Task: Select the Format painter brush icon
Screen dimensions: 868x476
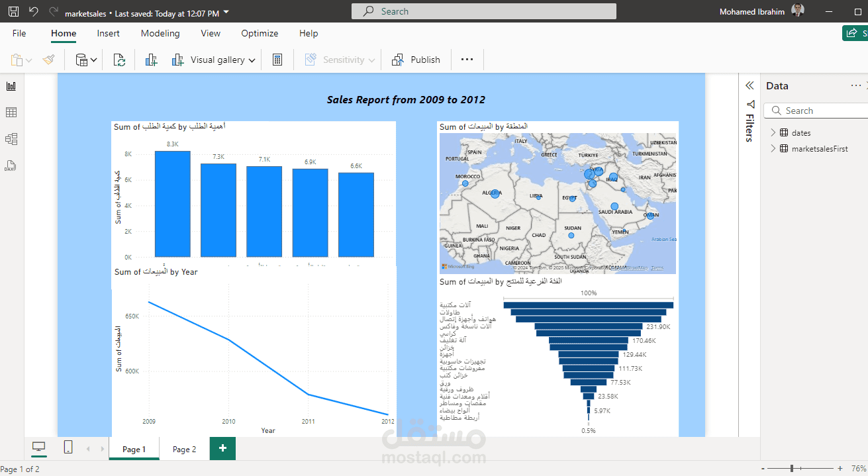Action: pyautogui.click(x=49, y=60)
